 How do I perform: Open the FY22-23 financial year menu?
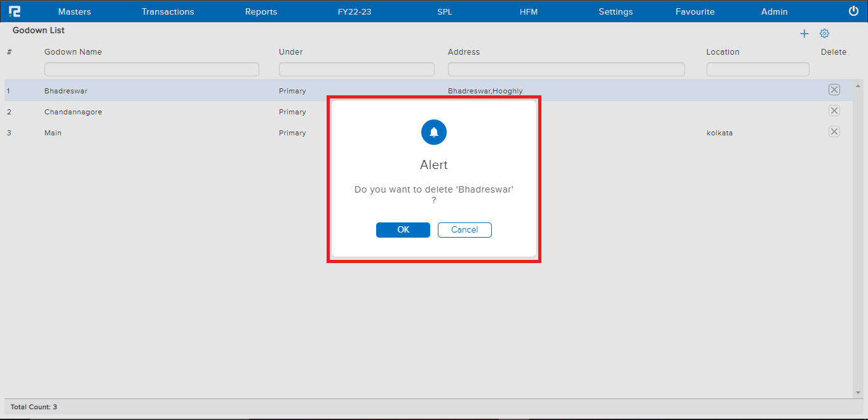tap(355, 11)
